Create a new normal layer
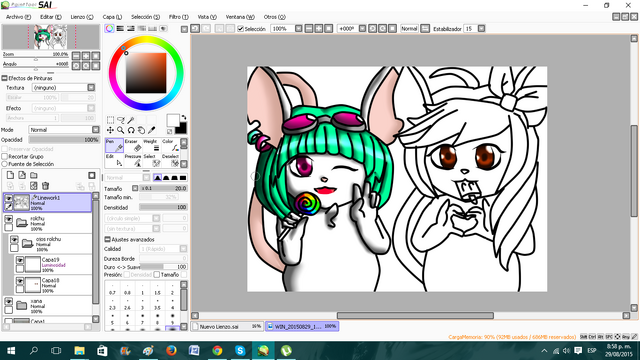Screen dimensions: 640x360 (x=10, y=176)
